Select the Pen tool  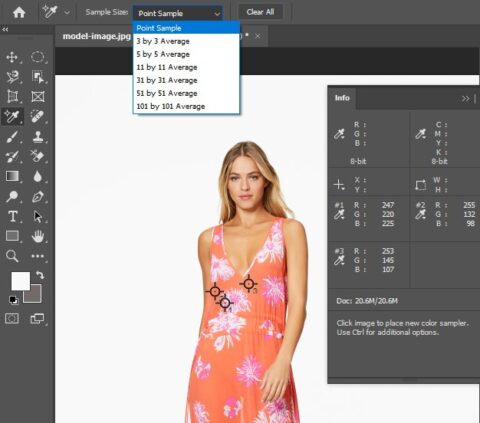click(x=38, y=196)
